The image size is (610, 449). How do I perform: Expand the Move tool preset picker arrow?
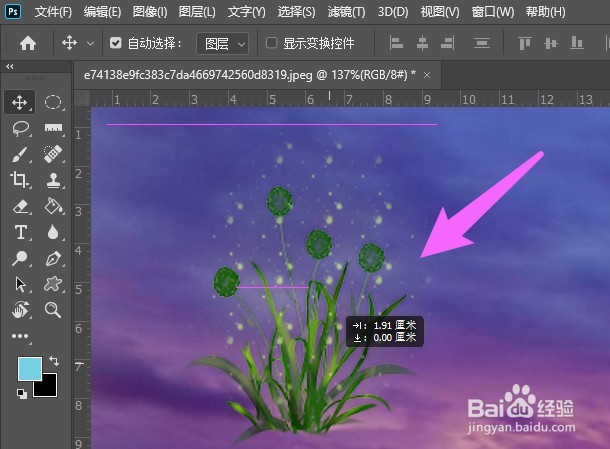(x=90, y=44)
